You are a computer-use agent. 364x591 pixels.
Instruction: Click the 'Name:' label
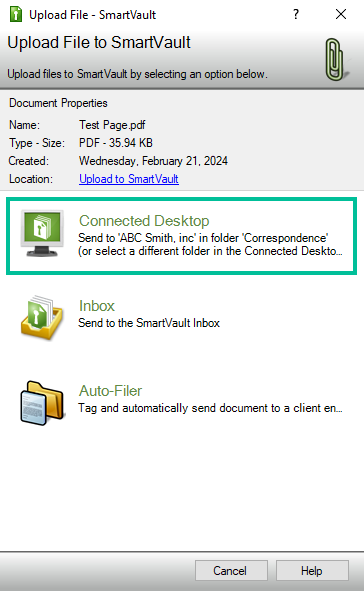[x=24, y=125]
